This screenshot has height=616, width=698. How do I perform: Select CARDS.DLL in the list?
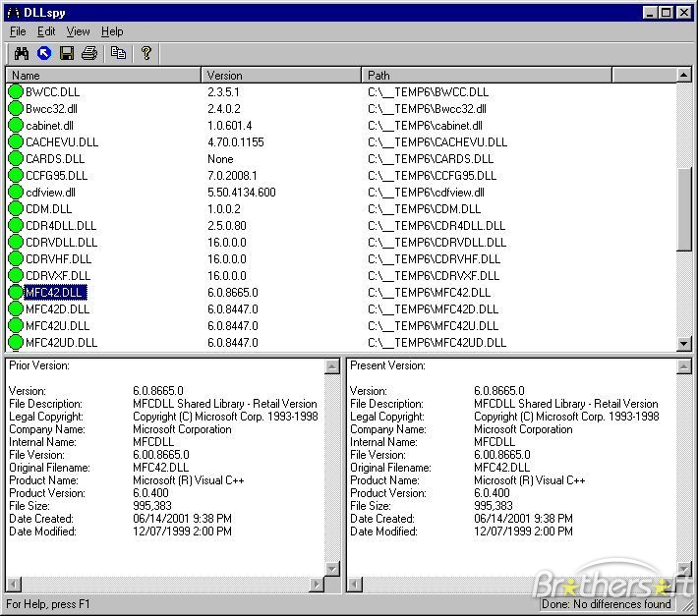tap(55, 159)
